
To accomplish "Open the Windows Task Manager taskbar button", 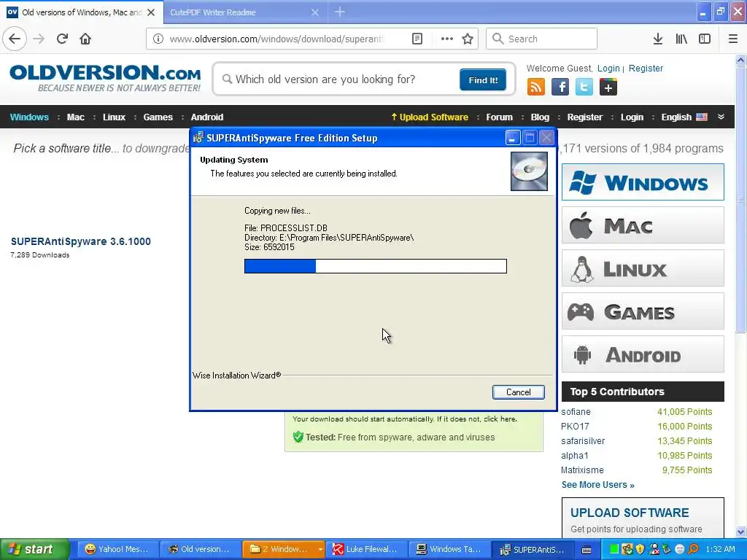I will coord(449,549).
